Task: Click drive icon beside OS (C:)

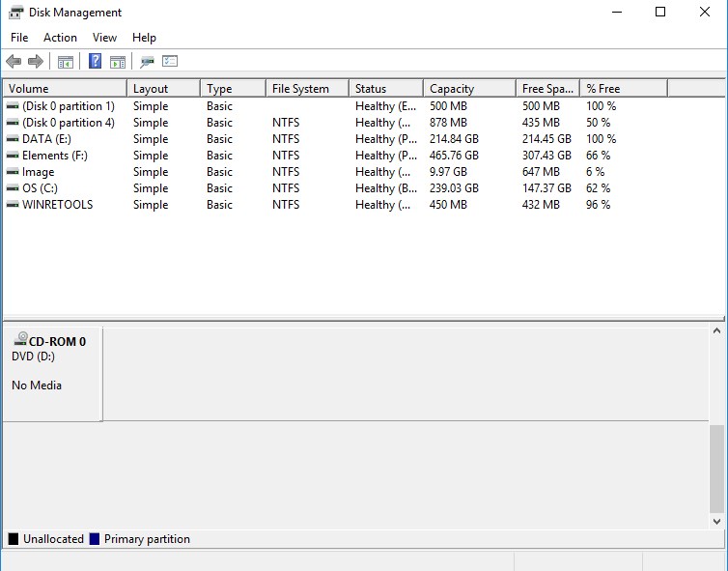Action: [13, 188]
